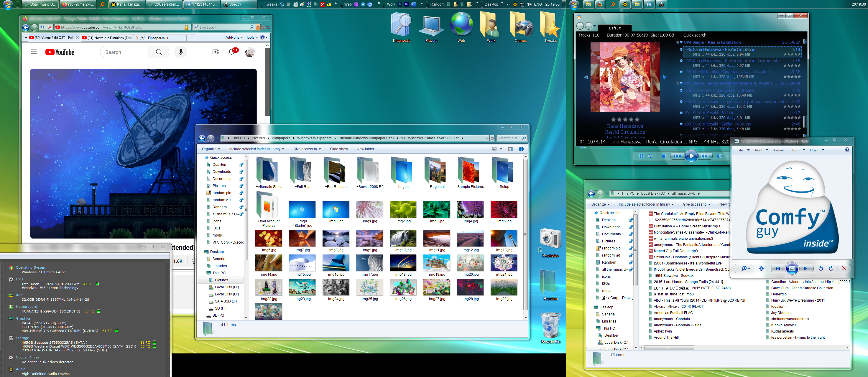868x377 pixels.
Task: Rotate image clockwise in Photo Viewer
Action: click(831, 268)
